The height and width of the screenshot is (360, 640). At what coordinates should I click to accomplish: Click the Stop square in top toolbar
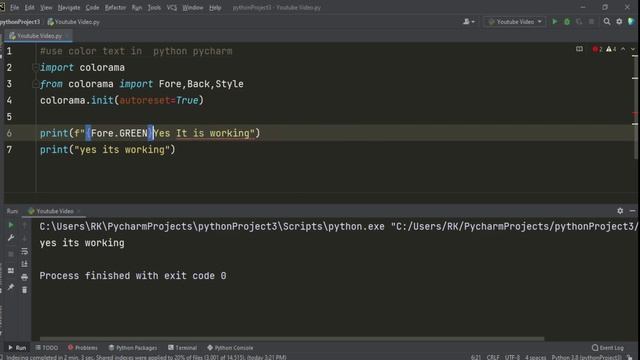(x=591, y=22)
